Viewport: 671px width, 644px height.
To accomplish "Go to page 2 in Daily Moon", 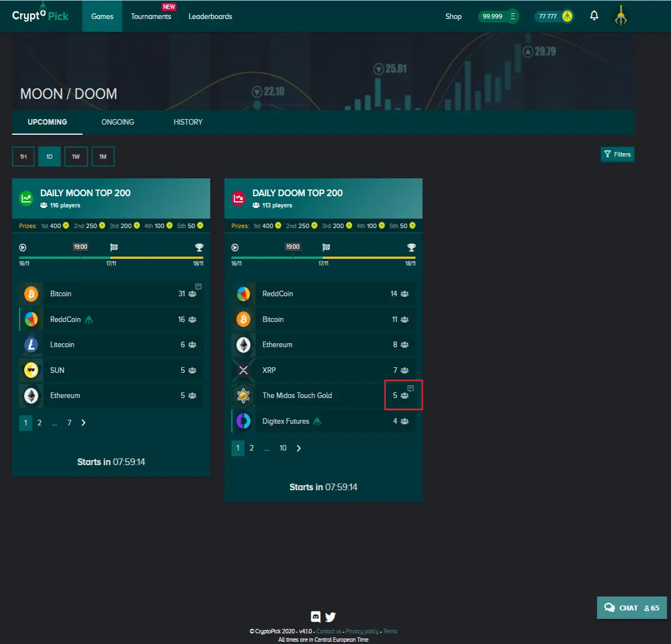I will [39, 423].
